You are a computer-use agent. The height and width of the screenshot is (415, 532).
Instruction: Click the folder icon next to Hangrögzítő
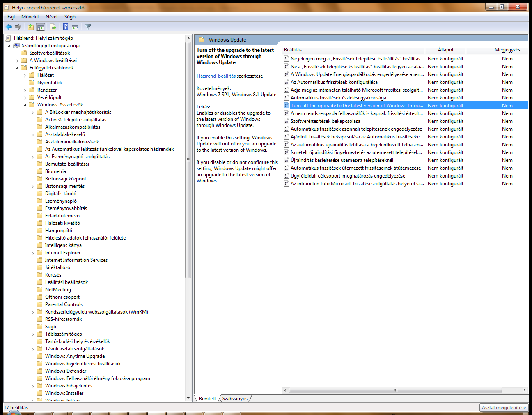(39, 231)
